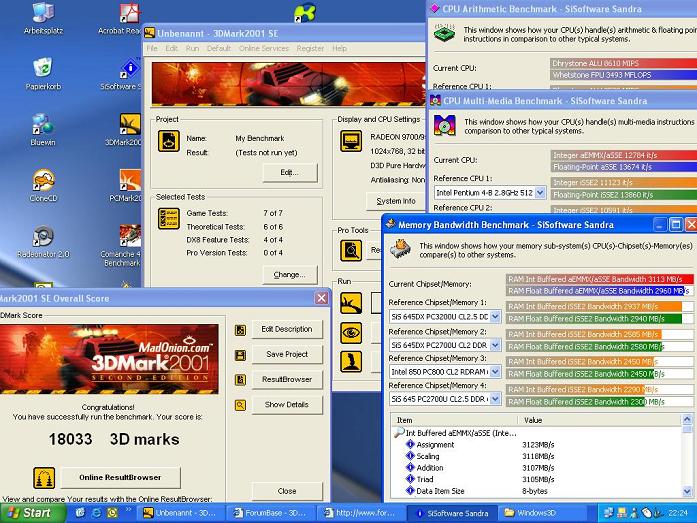Open the Papierkorb recycle bin icon
This screenshot has height=523, width=697.
tap(43, 73)
